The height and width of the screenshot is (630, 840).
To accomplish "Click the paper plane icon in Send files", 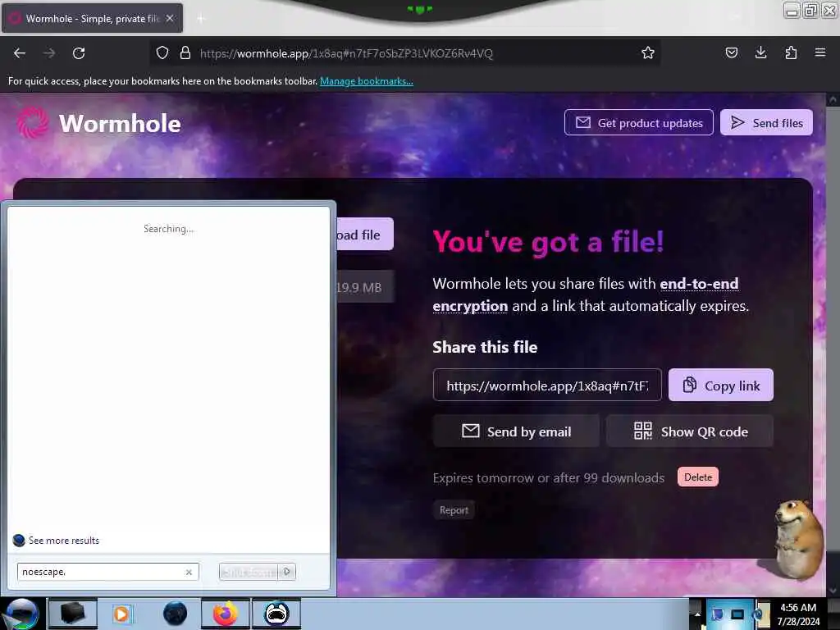I will click(x=737, y=123).
